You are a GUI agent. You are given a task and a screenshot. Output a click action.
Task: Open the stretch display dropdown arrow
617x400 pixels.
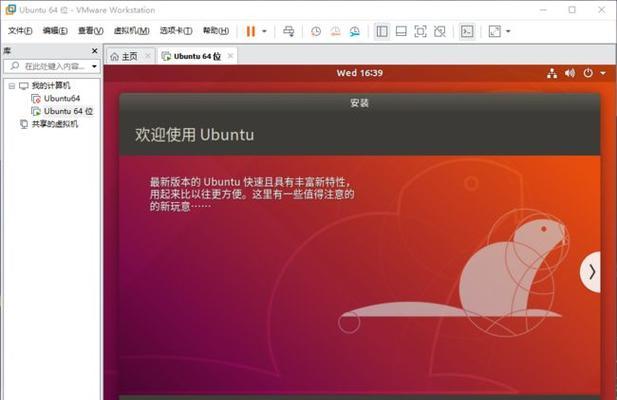coord(508,31)
